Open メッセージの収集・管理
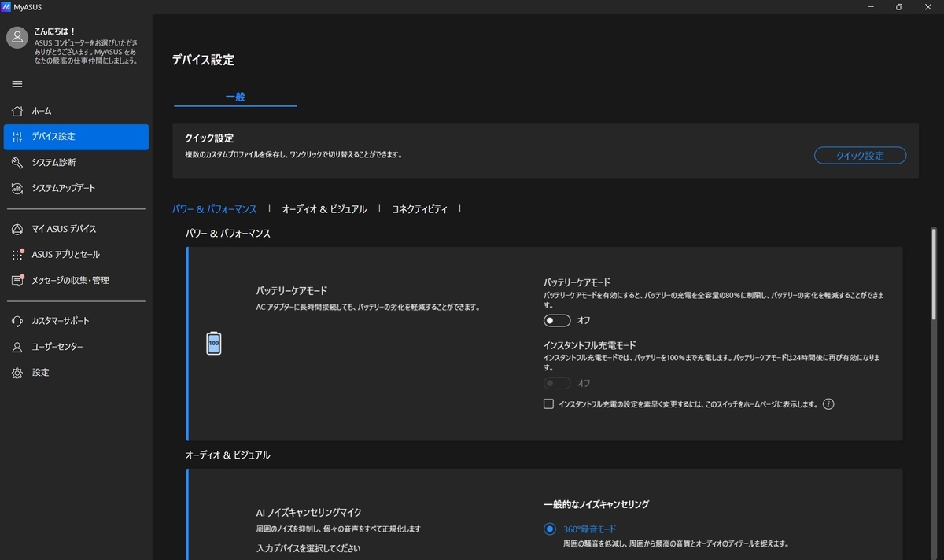Viewport: 944px width, 560px height. [76, 280]
